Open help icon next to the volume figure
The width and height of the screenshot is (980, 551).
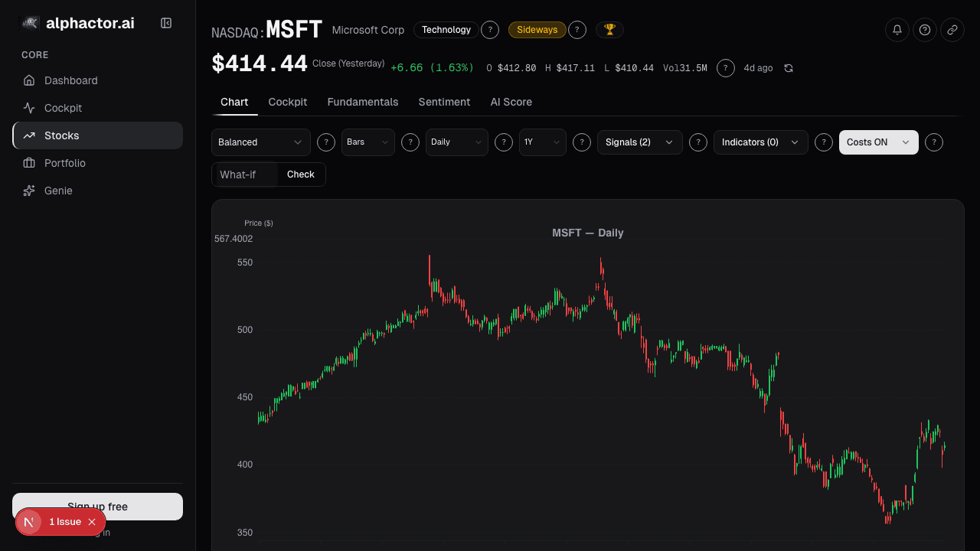tap(726, 68)
